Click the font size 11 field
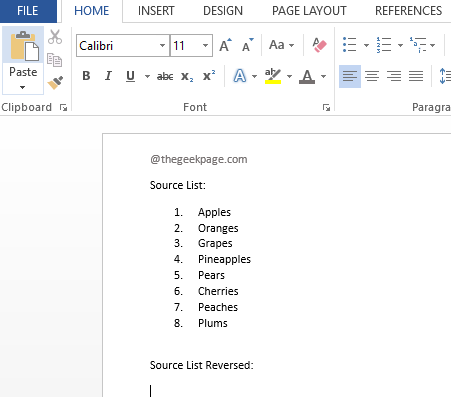 (x=185, y=46)
